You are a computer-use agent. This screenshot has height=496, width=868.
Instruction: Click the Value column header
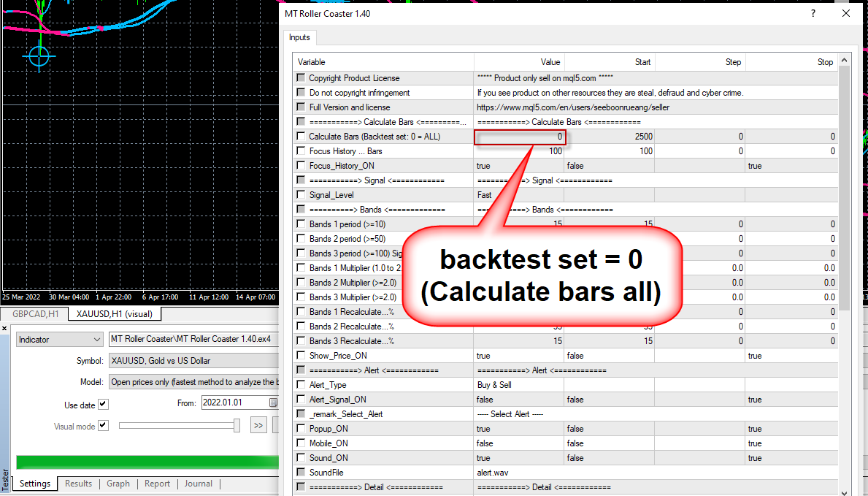[519, 62]
